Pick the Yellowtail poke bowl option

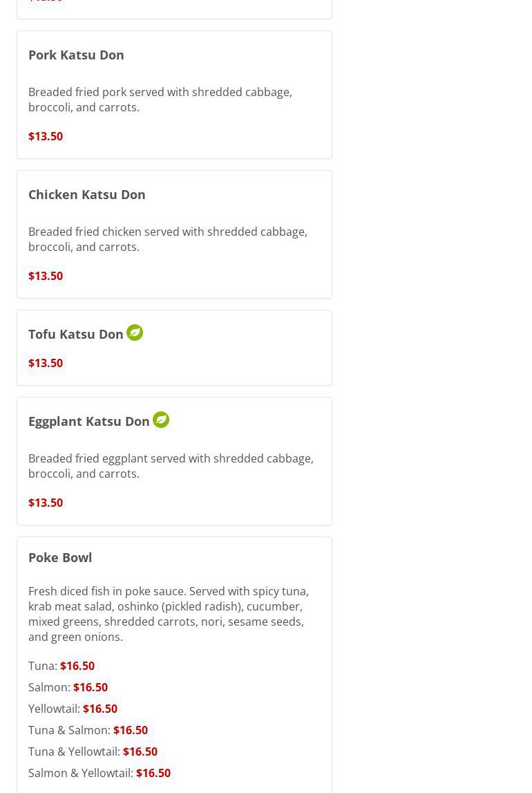click(x=100, y=709)
